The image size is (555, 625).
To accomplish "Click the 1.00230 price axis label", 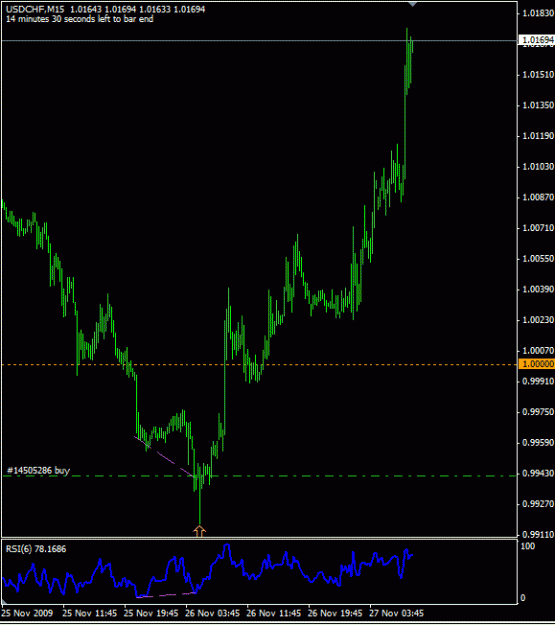I will tap(538, 320).
